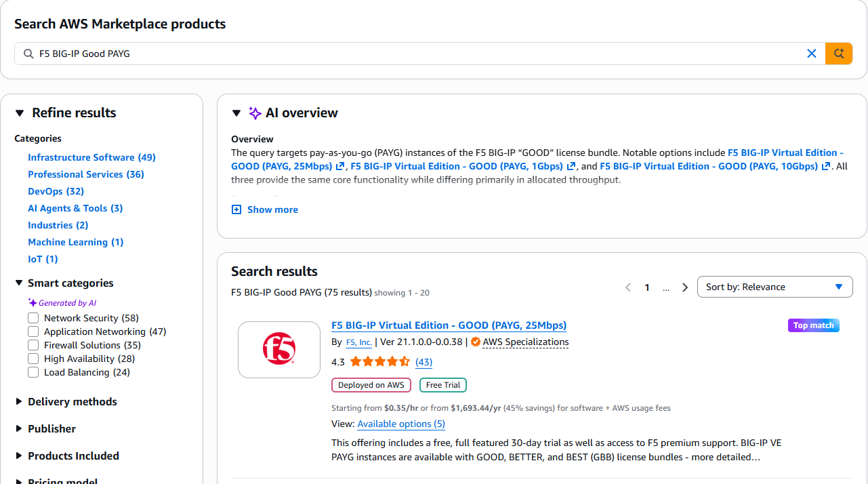Go to previous results page arrow
This screenshot has height=484, width=868.
[x=628, y=287]
